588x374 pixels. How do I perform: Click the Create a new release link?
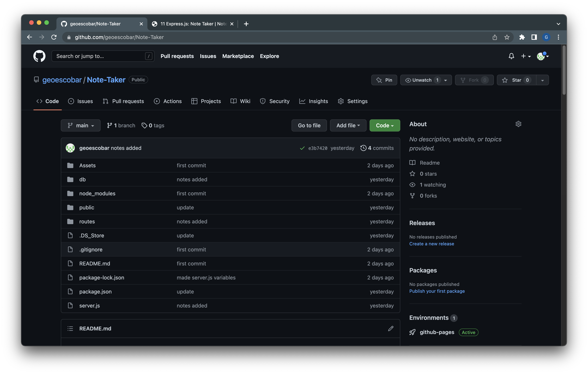click(432, 244)
